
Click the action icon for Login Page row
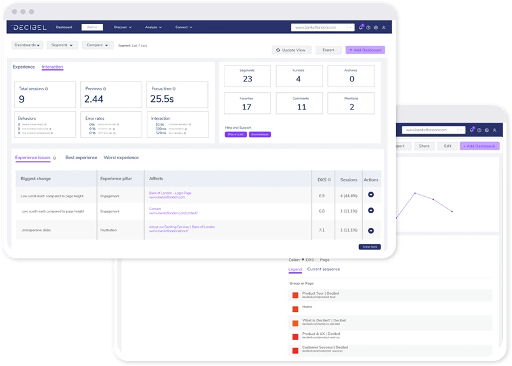[x=371, y=195]
